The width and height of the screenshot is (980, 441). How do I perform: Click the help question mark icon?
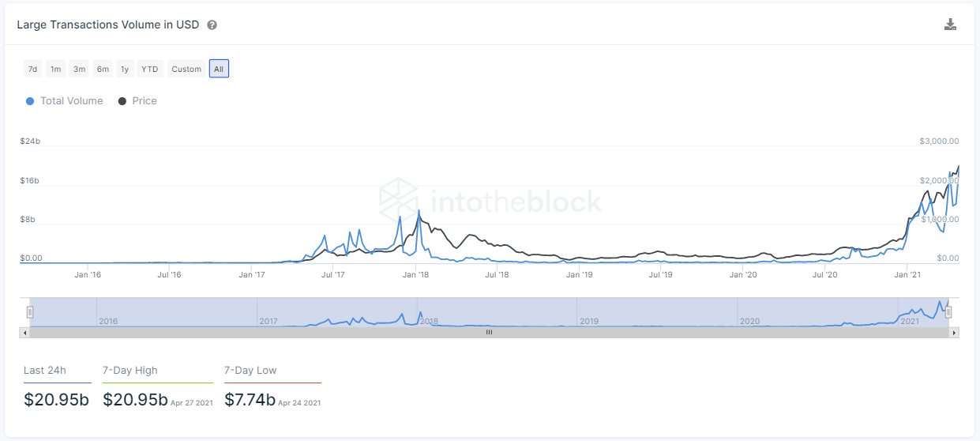coord(212,25)
